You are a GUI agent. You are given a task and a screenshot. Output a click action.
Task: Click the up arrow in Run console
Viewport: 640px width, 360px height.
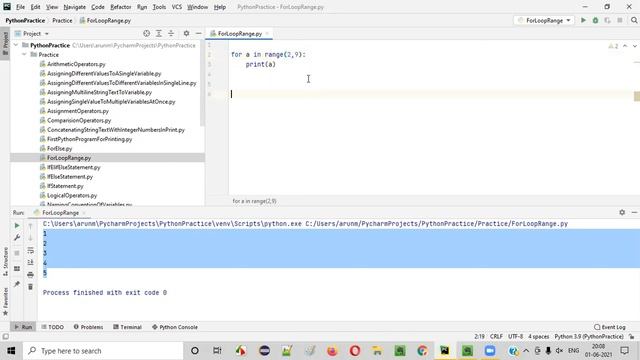[x=31, y=226]
